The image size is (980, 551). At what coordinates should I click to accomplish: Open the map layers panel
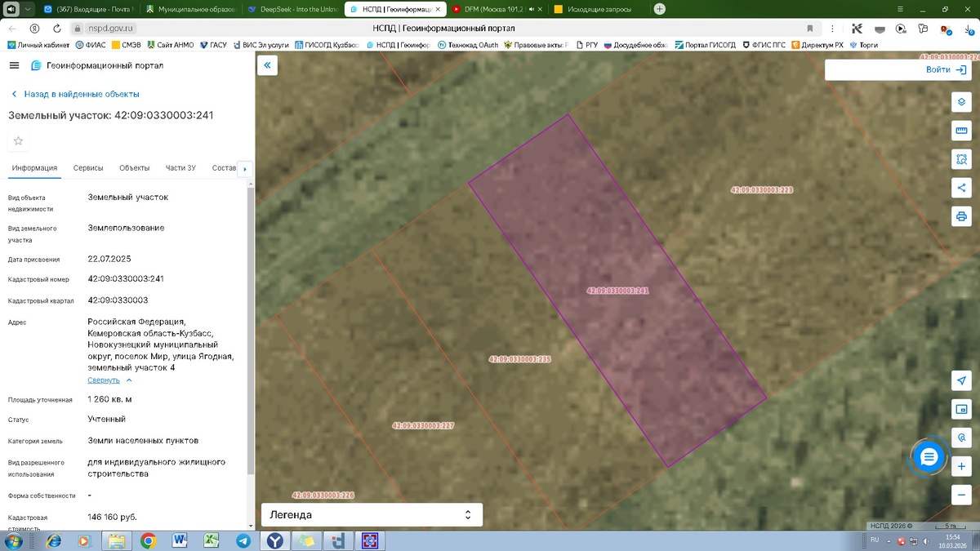961,102
